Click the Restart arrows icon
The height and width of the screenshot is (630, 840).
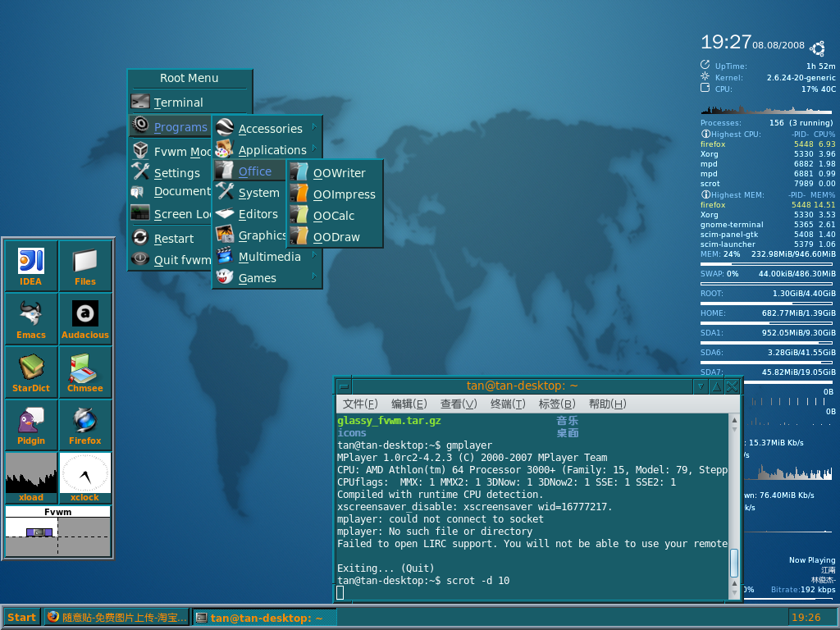140,237
